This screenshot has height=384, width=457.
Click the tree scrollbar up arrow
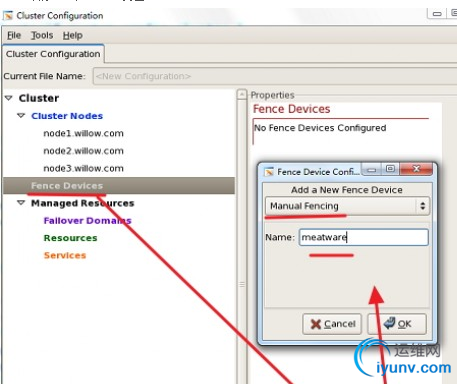(242, 94)
